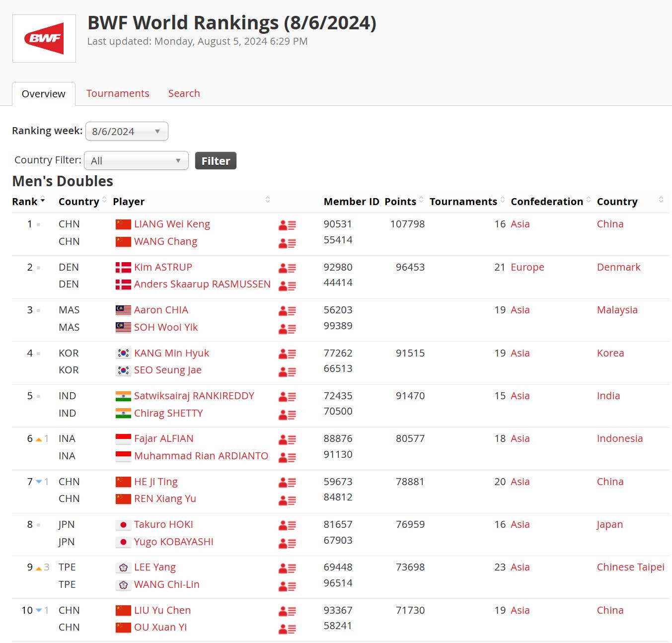Viewport: 672px width, 643px height.
Task: Open Kim ASTRUP player link
Action: pyautogui.click(x=163, y=267)
